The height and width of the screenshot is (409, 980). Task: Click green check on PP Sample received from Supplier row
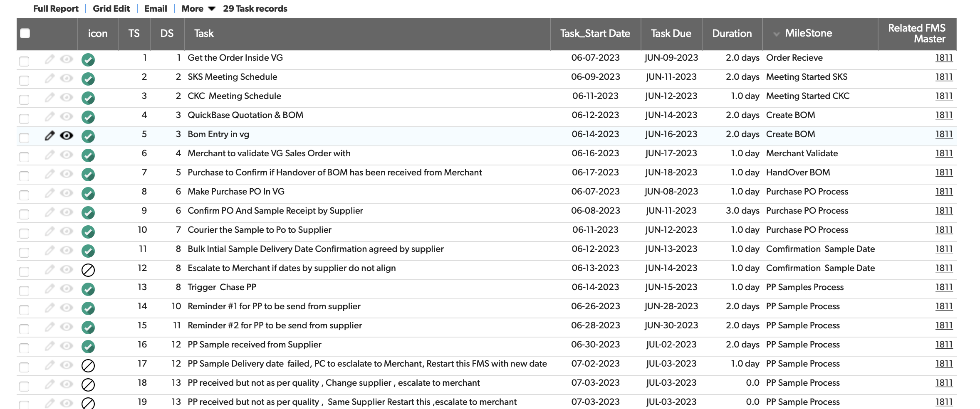[x=88, y=347]
